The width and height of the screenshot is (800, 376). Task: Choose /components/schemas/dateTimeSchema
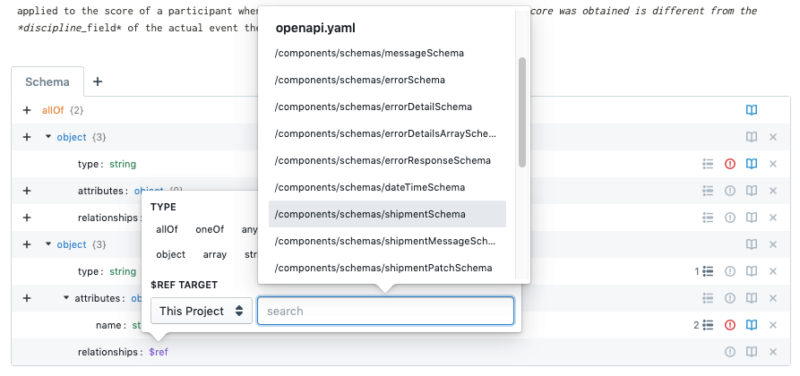click(387, 187)
